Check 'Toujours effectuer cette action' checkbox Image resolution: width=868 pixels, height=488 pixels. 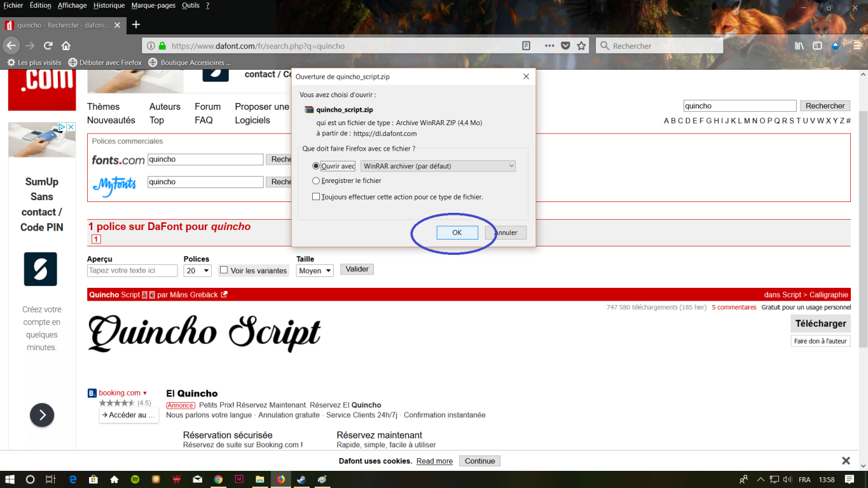(x=316, y=197)
